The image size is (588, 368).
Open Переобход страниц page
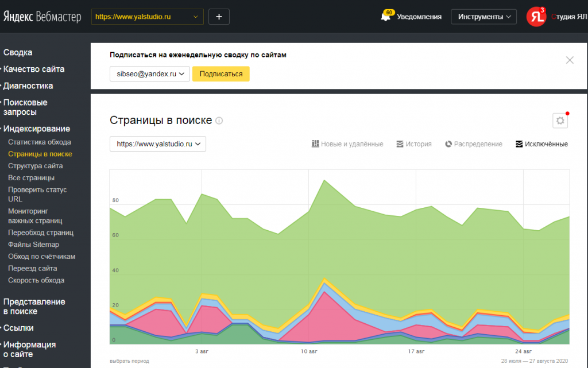(x=41, y=233)
